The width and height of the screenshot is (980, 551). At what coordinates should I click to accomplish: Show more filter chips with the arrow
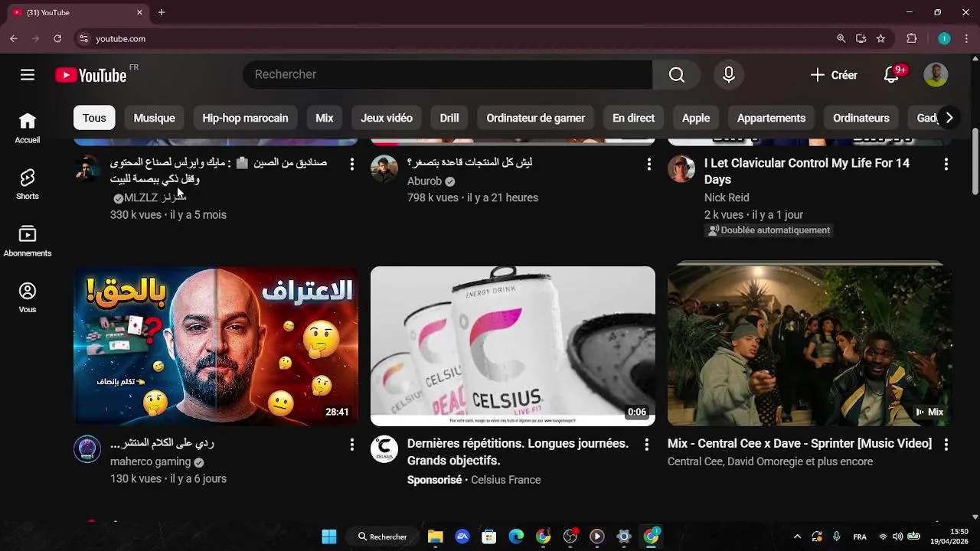click(949, 118)
